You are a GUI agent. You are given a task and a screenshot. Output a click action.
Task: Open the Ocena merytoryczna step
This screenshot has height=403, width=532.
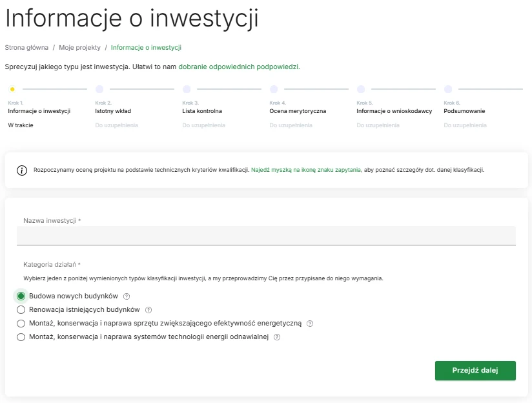[x=298, y=111]
